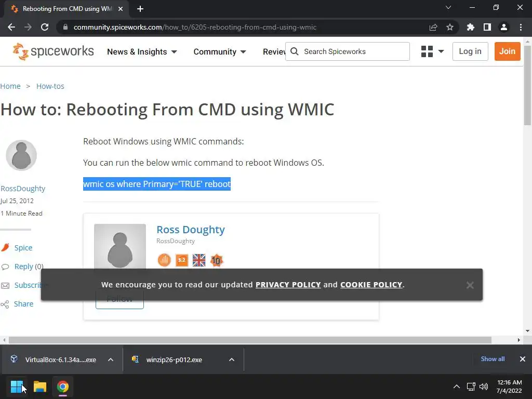Click the Log in button
Image resolution: width=532 pixels, height=399 pixels.
click(x=470, y=51)
